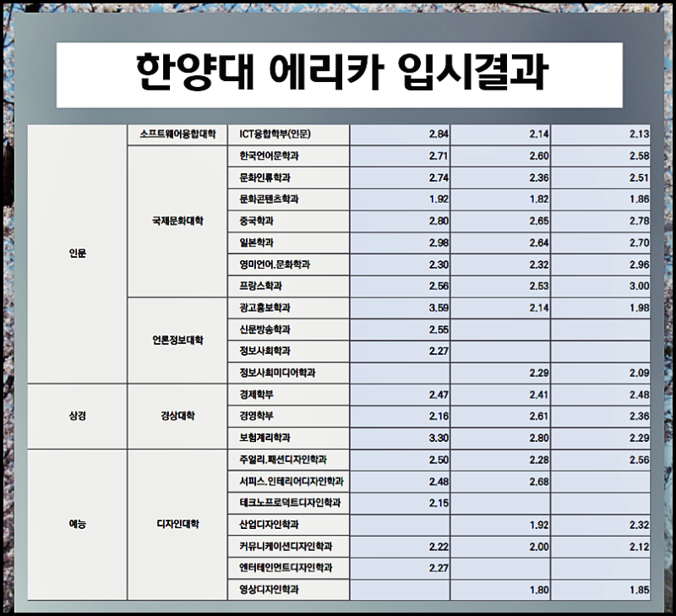Click the 국제문화대학 college cell
The height and width of the screenshot is (616, 676).
177,221
